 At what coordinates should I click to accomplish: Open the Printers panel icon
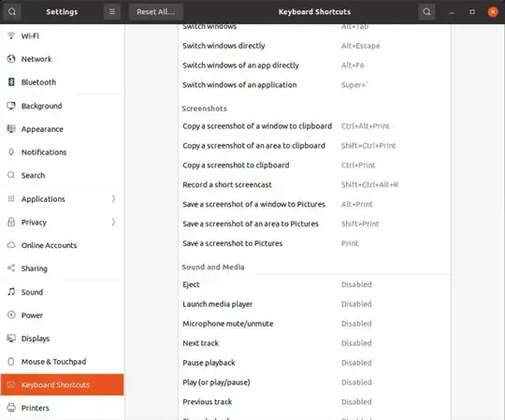[11, 408]
